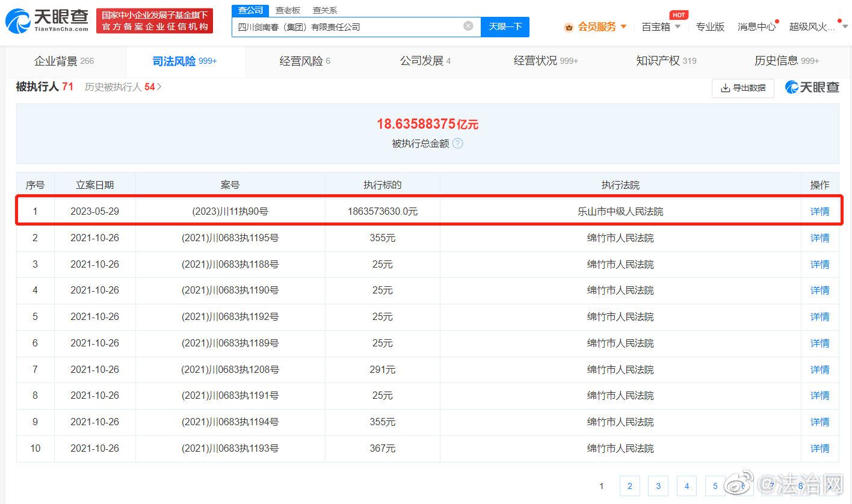Click the 2023-05-29 date cell
This screenshot has width=852, height=504.
[94, 212]
